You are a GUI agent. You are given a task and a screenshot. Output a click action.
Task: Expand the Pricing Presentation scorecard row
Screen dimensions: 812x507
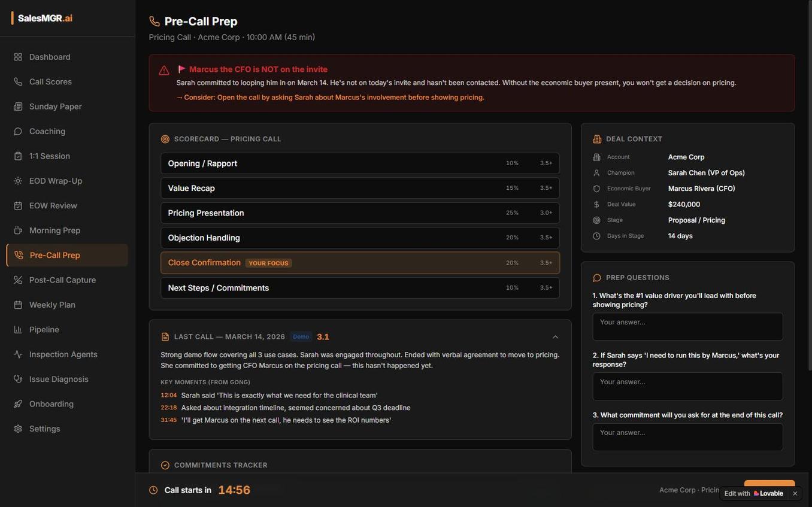360,213
